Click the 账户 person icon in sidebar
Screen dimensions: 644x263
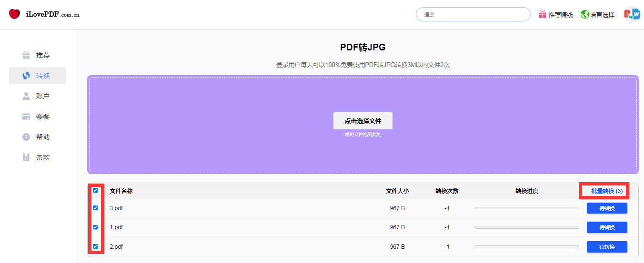[x=26, y=96]
